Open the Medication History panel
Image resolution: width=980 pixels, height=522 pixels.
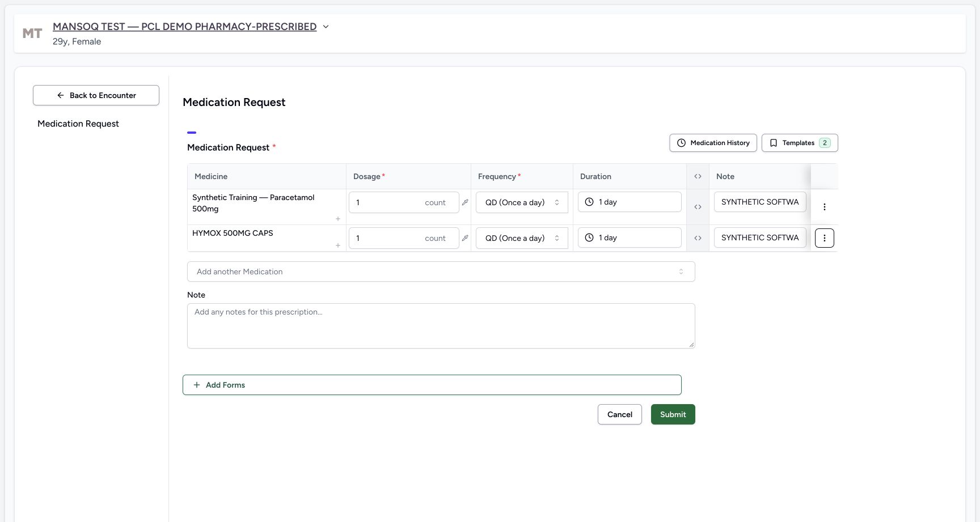[713, 143]
